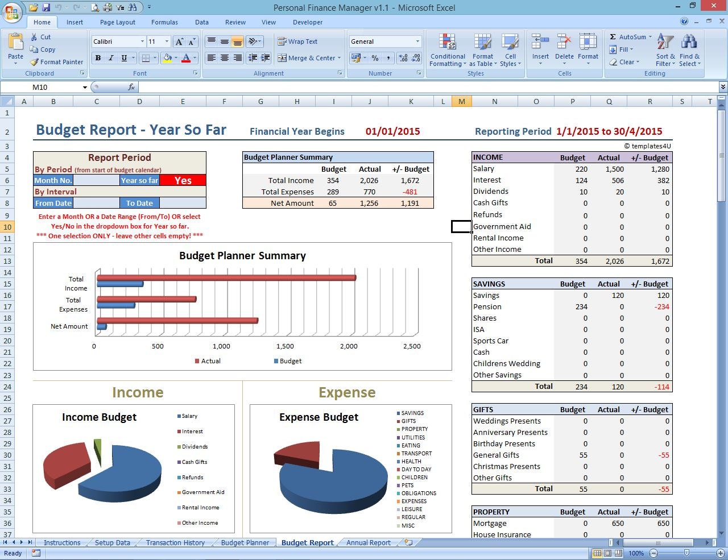Select the Year so far Yes cell

pos(183,180)
